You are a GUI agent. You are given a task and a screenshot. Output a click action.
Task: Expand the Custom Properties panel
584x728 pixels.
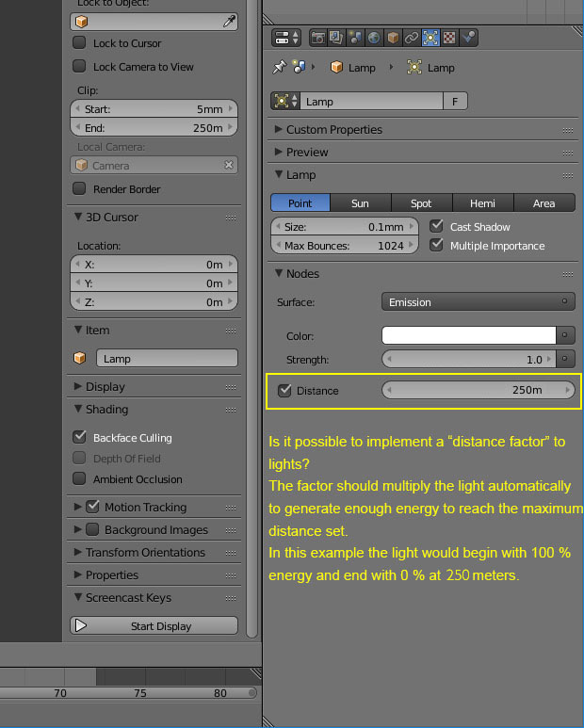[279, 129]
